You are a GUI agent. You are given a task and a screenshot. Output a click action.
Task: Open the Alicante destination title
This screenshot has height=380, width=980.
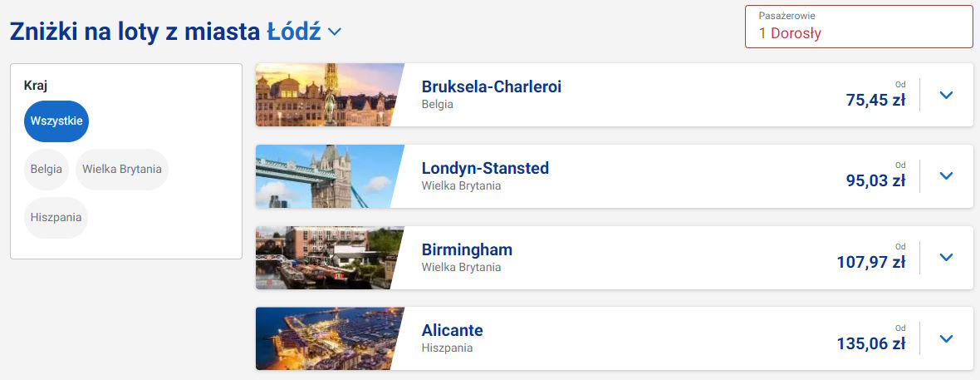452,330
